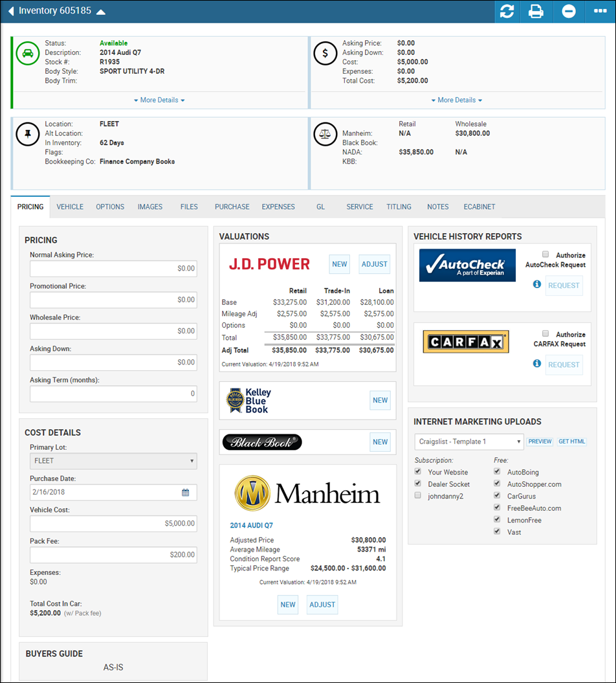Go back using the left arrow beside Inventory
This screenshot has height=683, width=616.
pyautogui.click(x=11, y=11)
